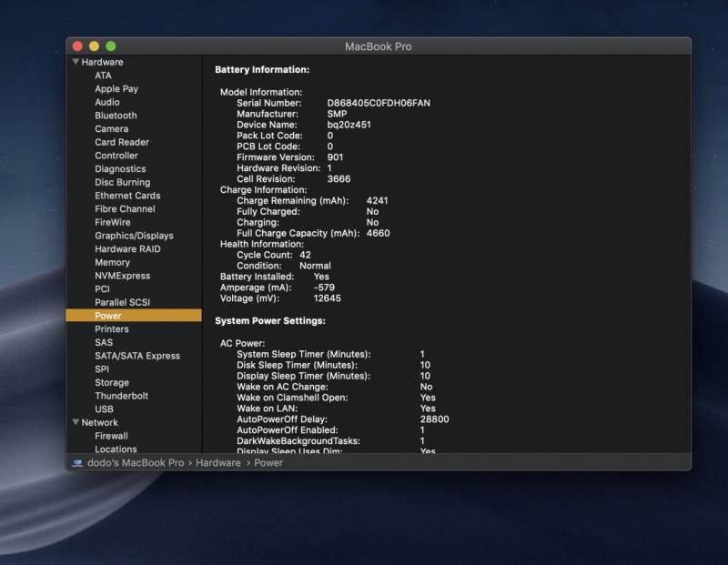This screenshot has height=565, width=728.
Task: Open the Card Reader entry
Action: click(x=122, y=142)
